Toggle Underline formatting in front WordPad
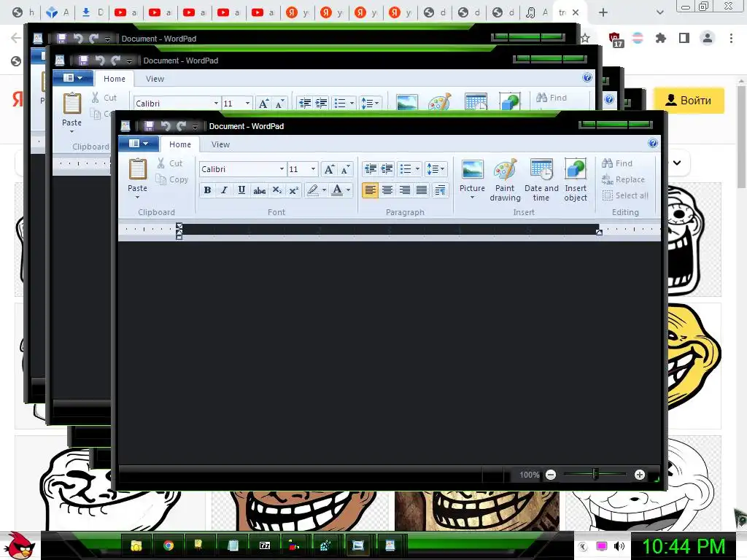 tap(241, 190)
